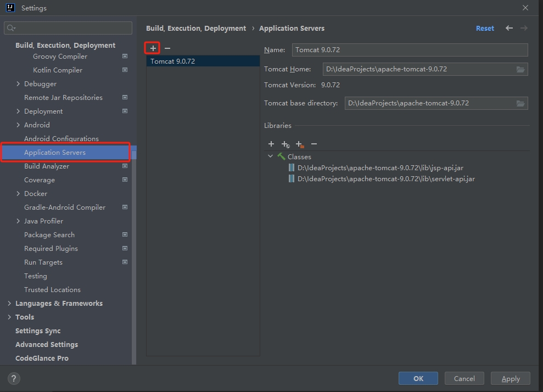Browse for the Tomcat base directory

[520, 103]
